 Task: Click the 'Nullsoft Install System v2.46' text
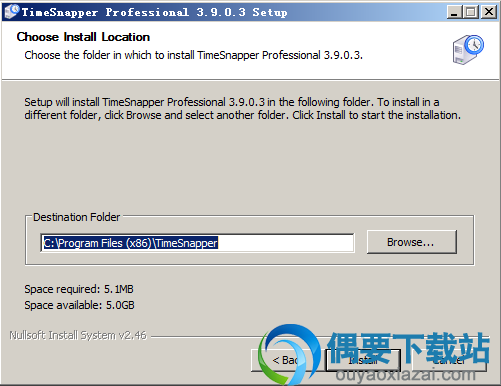[x=78, y=335]
